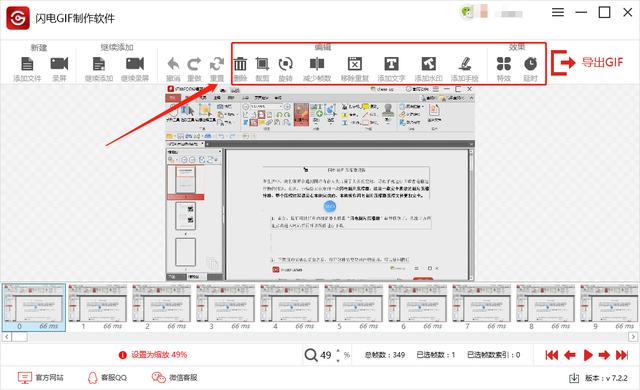Viewport: 640px width, 390px height.
Task: Decrease zoom with the down stepper arrow
Action: (x=338, y=360)
